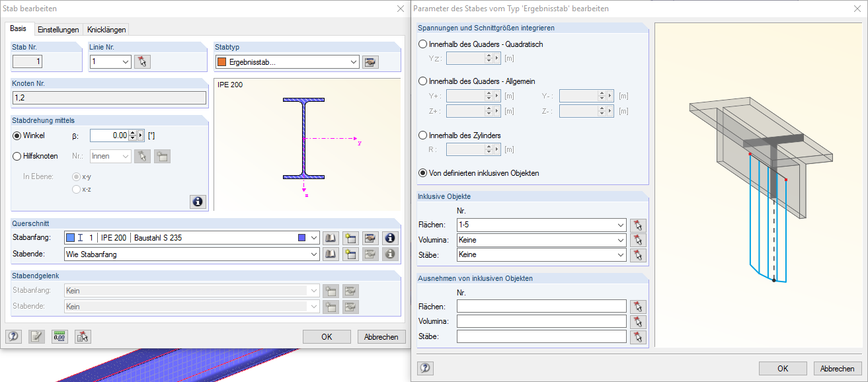
Task: Choose Innerhalb des Quaders - Quadratisch
Action: coord(423,44)
